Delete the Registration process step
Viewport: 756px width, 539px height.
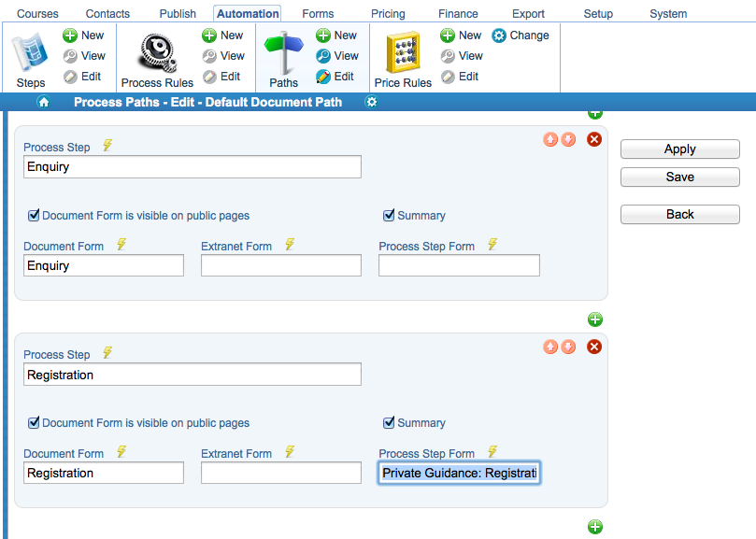pos(594,347)
